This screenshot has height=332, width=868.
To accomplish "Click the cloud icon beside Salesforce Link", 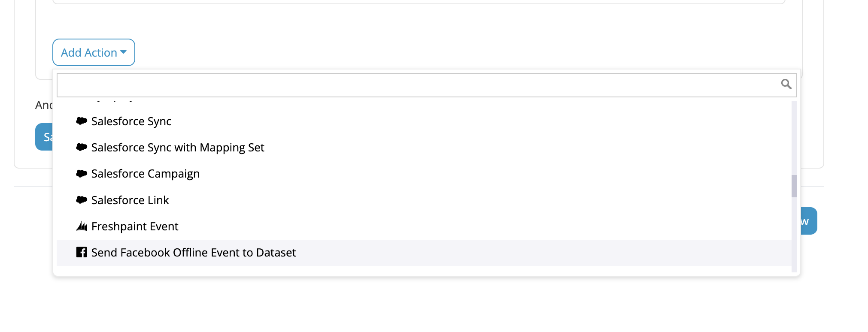I will (x=82, y=199).
